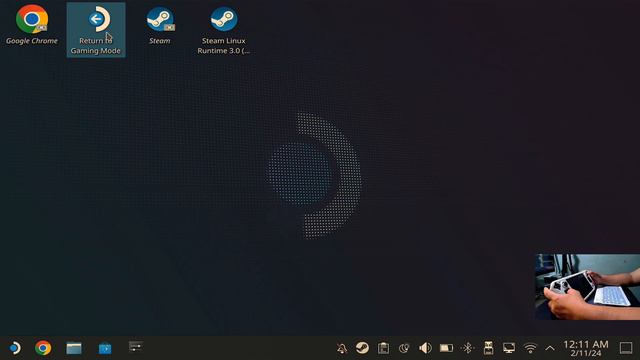Open the Steam desktop shortcut
The height and width of the screenshot is (360, 640).
160,24
